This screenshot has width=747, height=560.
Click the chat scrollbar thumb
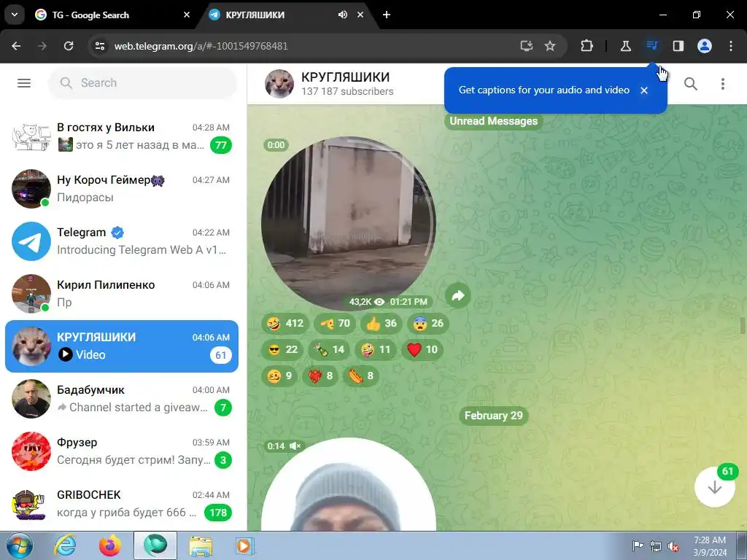pos(742,326)
